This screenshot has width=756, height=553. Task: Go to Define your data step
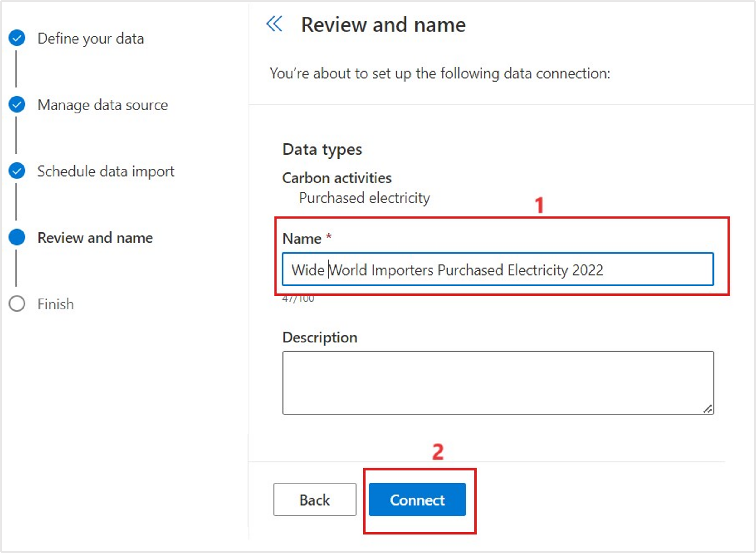[91, 38]
